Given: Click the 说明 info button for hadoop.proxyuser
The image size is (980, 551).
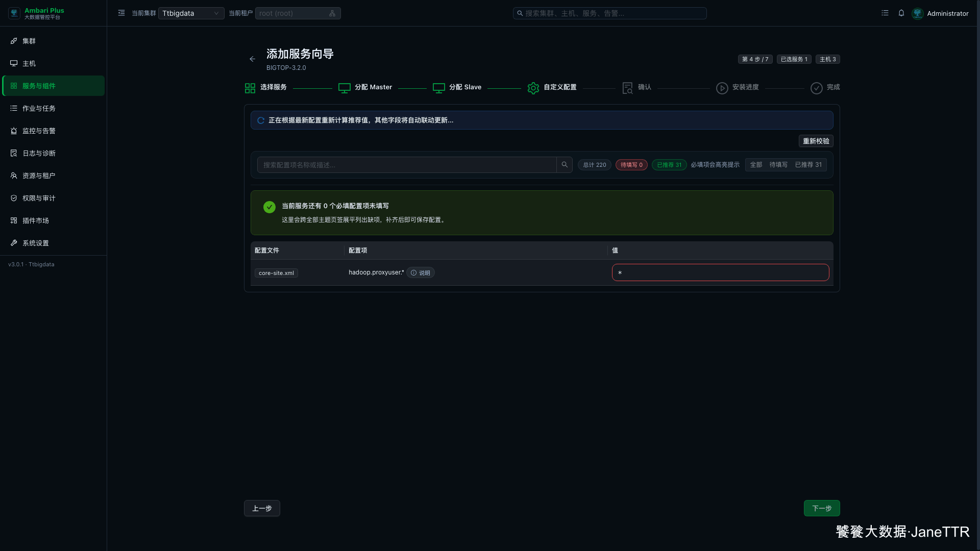Looking at the screenshot, I should click(421, 273).
